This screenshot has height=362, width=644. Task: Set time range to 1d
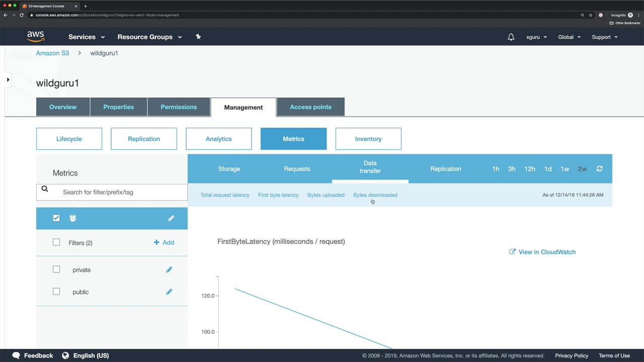click(548, 169)
